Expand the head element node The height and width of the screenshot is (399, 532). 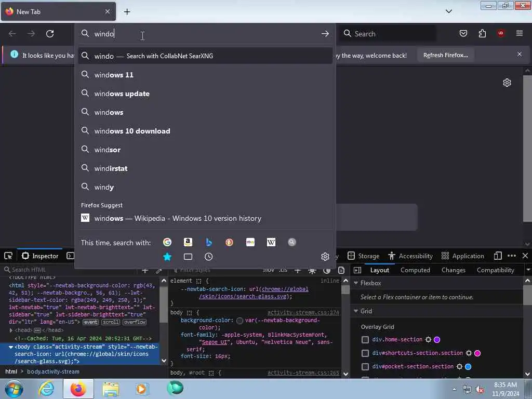(11, 330)
